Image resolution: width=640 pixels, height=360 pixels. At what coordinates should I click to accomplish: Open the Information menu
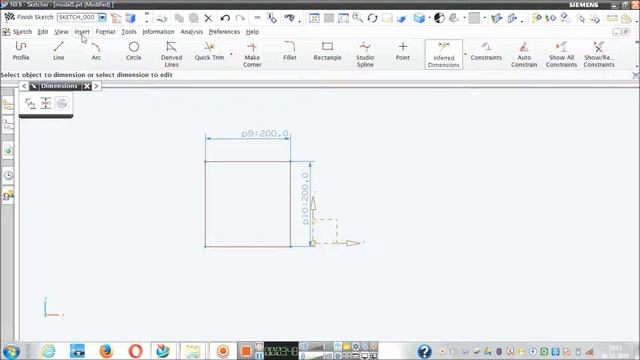(x=158, y=32)
